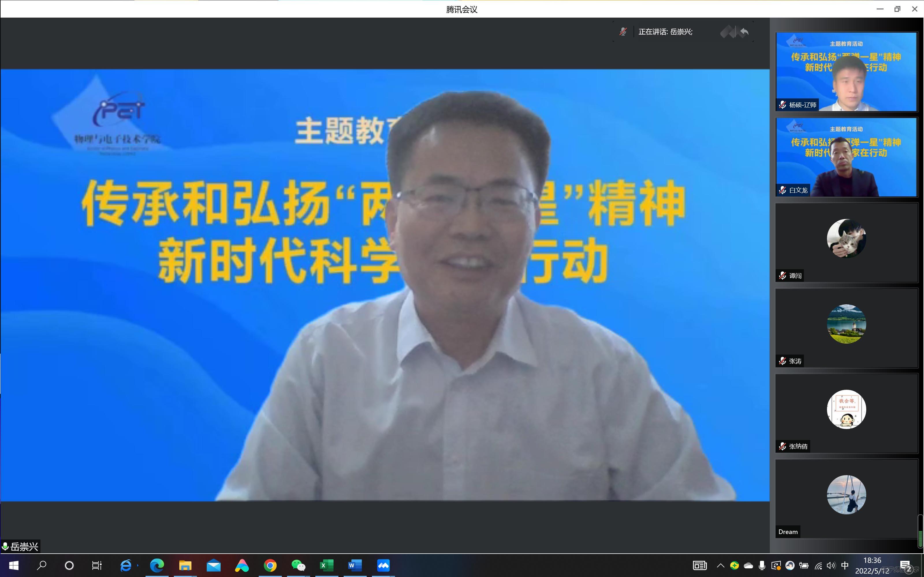Click 岳崇兴 speaker name label
This screenshot has width=924, height=577.
[24, 546]
